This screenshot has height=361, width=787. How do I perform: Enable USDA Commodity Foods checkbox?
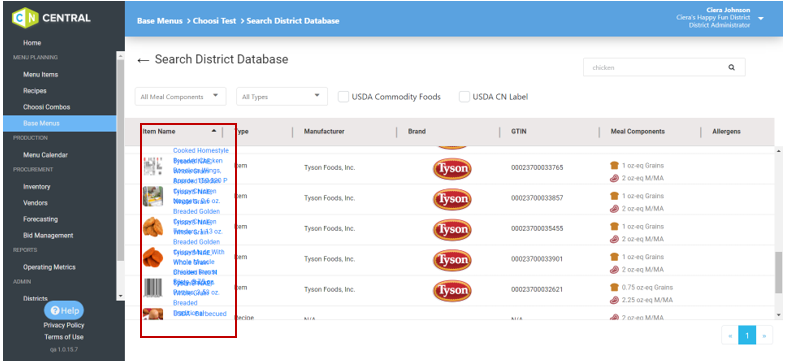pyautogui.click(x=343, y=97)
